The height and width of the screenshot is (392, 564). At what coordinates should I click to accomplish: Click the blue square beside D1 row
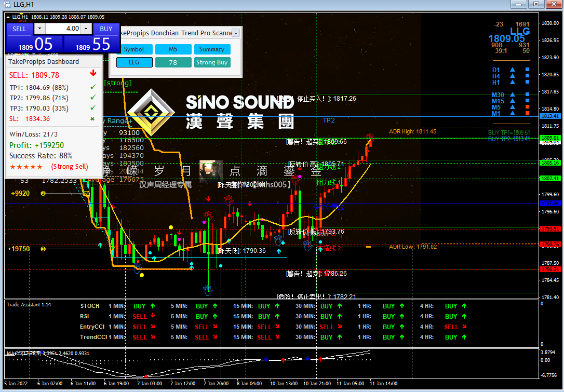tap(527, 70)
